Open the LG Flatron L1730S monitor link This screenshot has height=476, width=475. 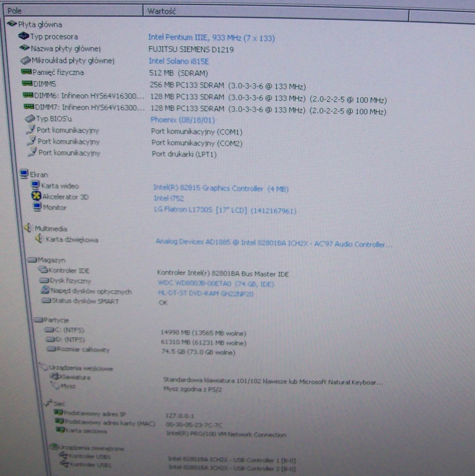(225, 210)
